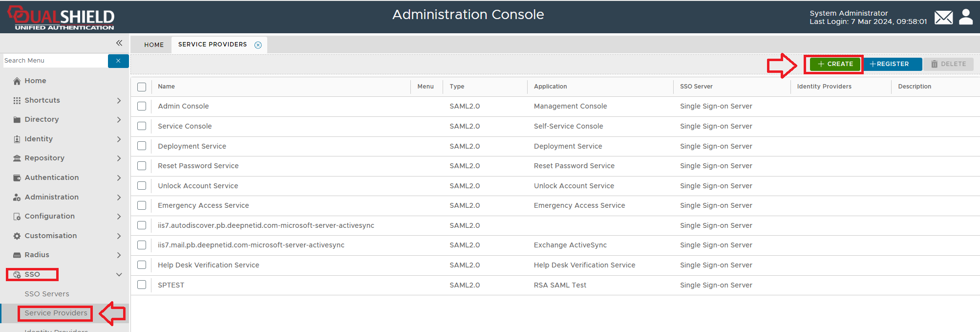Viewport: 980px width, 332px height.
Task: Click the Home house icon
Action: pos(17,81)
